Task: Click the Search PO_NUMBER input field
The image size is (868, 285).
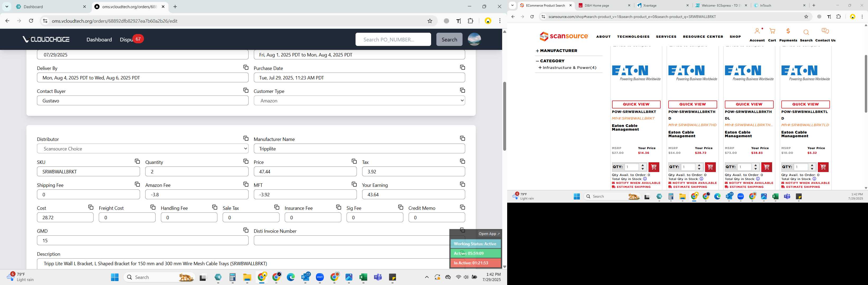Action: point(393,39)
